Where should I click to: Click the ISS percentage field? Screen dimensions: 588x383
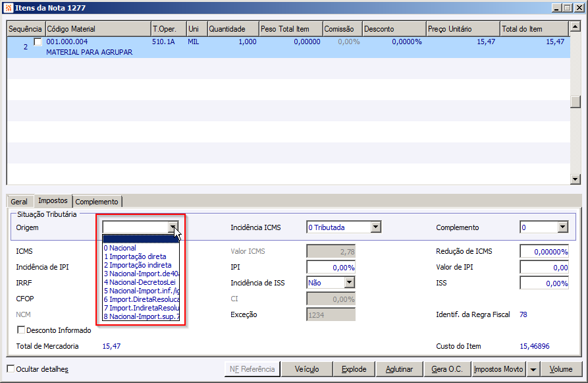(x=544, y=283)
